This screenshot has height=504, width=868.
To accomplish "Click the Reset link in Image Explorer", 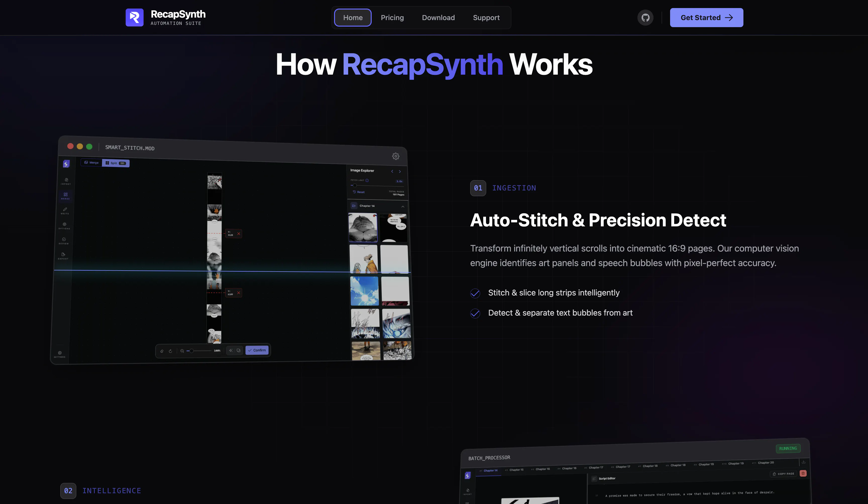I will [359, 192].
